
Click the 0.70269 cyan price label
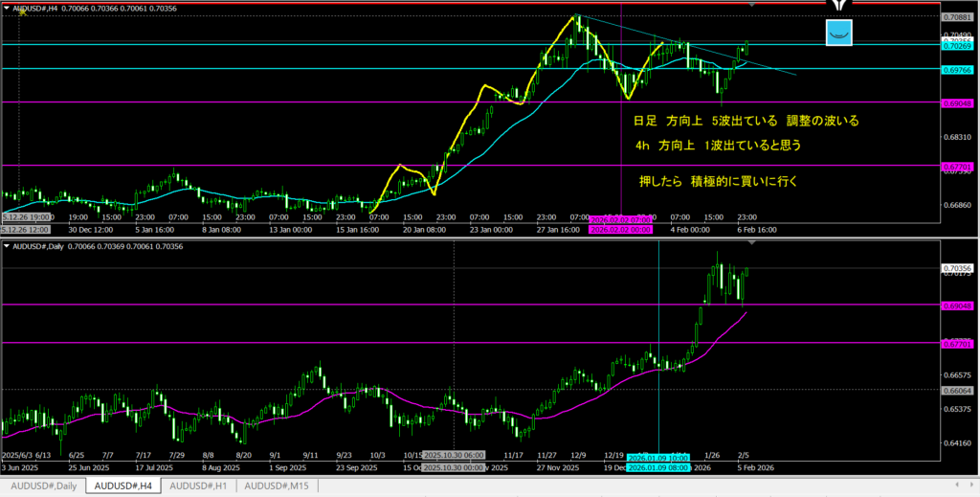957,45
